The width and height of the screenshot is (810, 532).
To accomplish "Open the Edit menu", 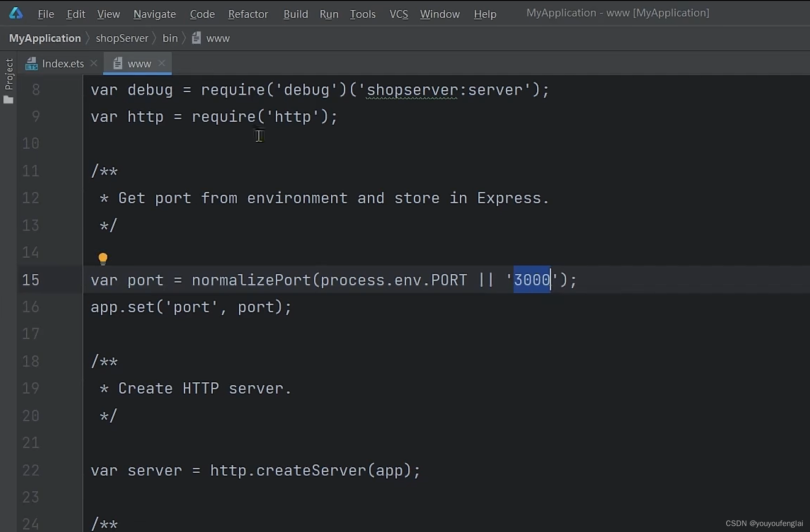I will coord(76,14).
